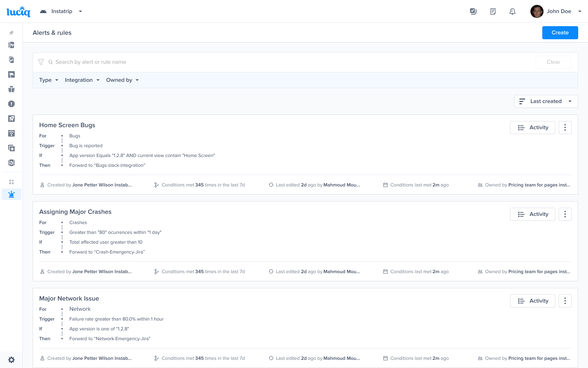Open the document notes icon in header
This screenshot has height=368, width=588.
click(x=493, y=11)
